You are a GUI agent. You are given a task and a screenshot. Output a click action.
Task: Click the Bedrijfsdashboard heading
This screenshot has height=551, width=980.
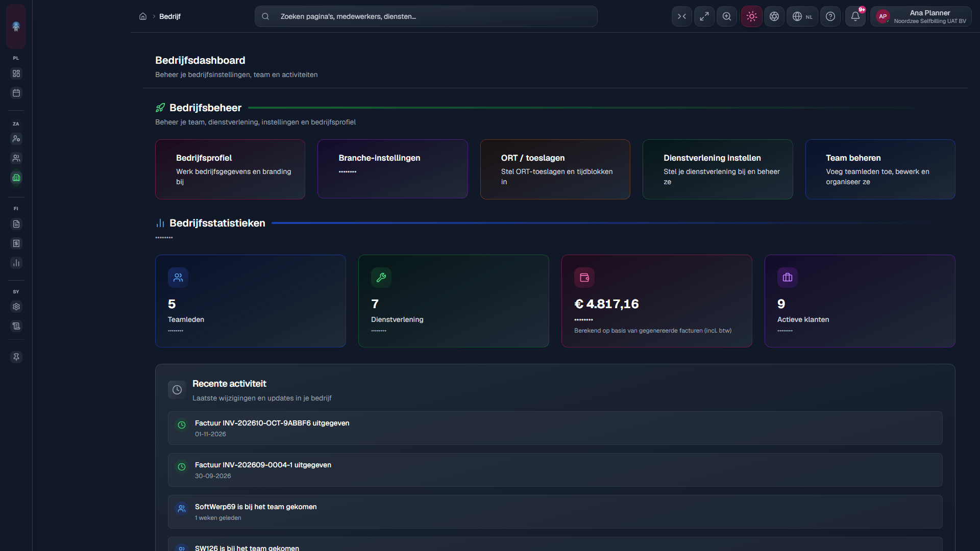pos(200,60)
